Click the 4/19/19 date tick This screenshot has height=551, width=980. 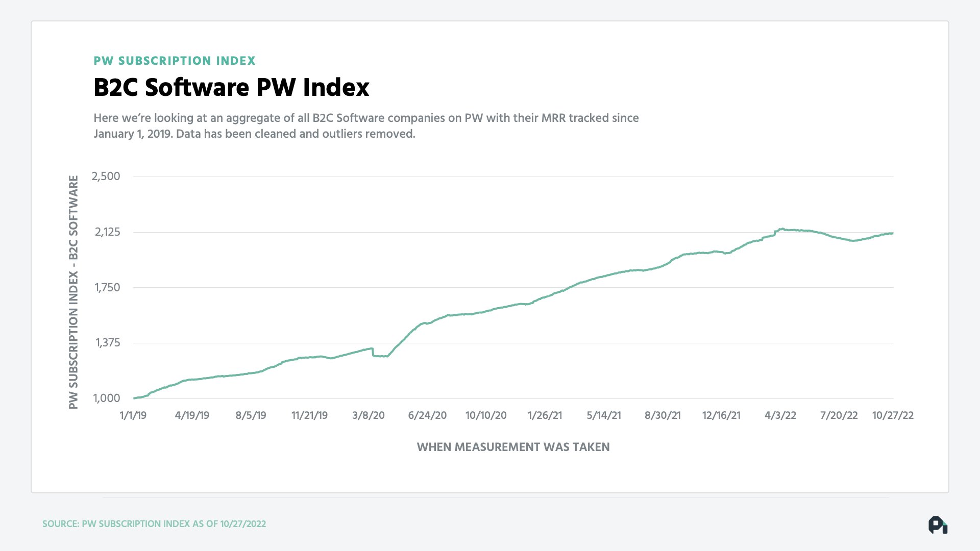click(192, 415)
